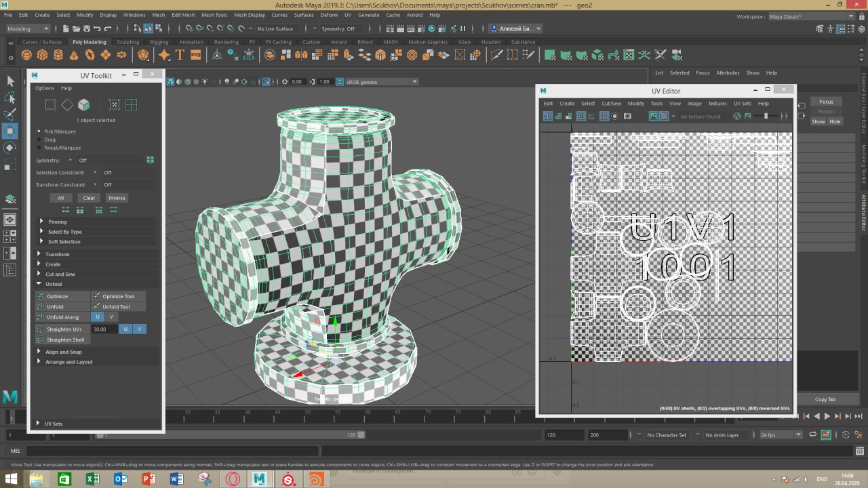Image resolution: width=868 pixels, height=488 pixels.
Task: Open the Mesh Tools menu
Action: coord(214,15)
